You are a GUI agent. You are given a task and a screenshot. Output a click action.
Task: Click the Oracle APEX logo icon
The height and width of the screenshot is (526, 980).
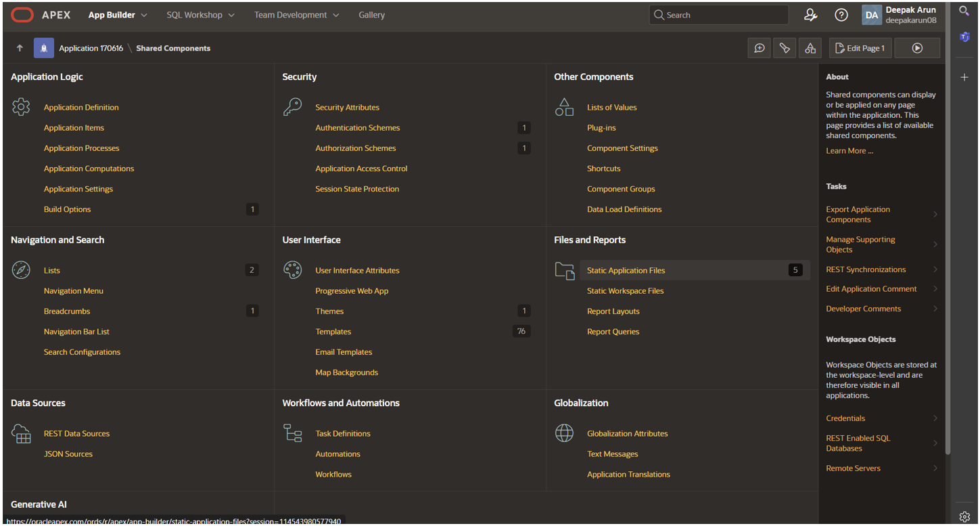pyautogui.click(x=22, y=15)
